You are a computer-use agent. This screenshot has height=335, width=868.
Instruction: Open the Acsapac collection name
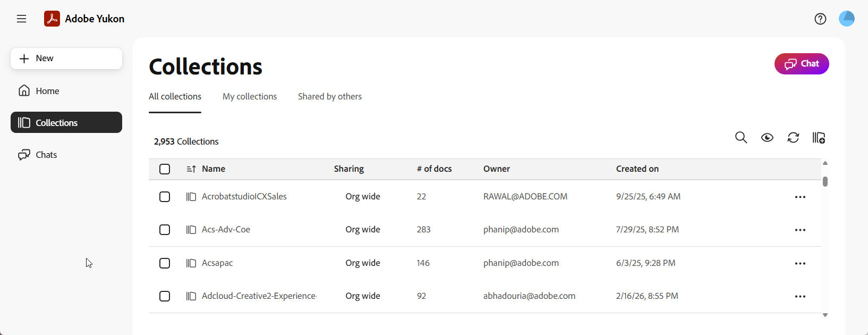coord(217,263)
